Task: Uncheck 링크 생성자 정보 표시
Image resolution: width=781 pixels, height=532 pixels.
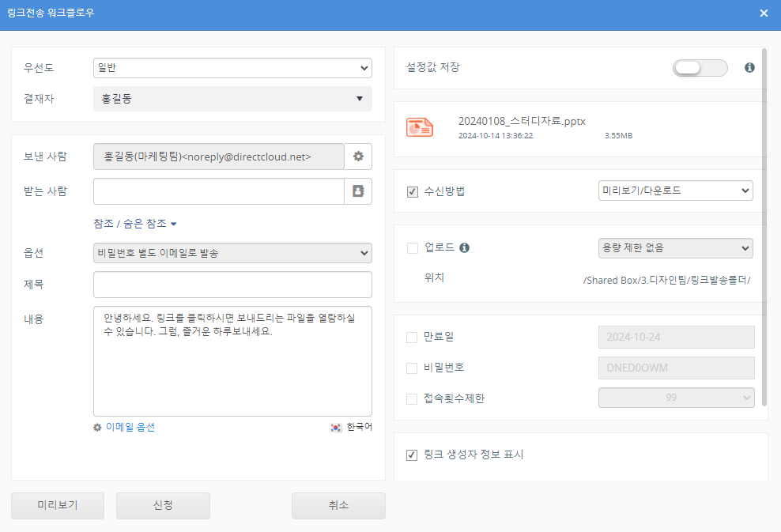Action: coord(412,455)
